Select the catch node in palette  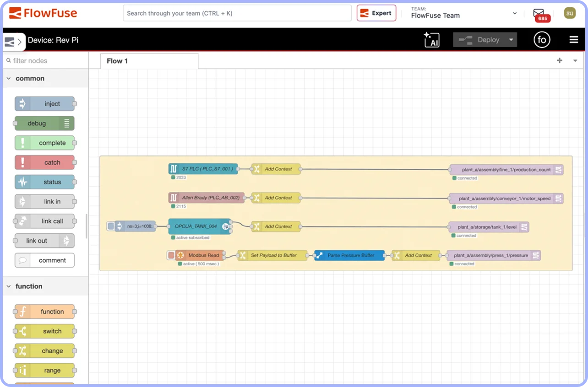44,162
